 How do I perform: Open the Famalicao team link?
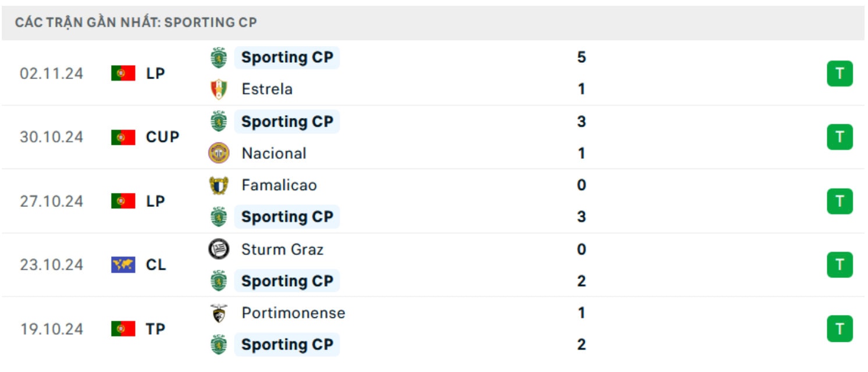point(279,185)
